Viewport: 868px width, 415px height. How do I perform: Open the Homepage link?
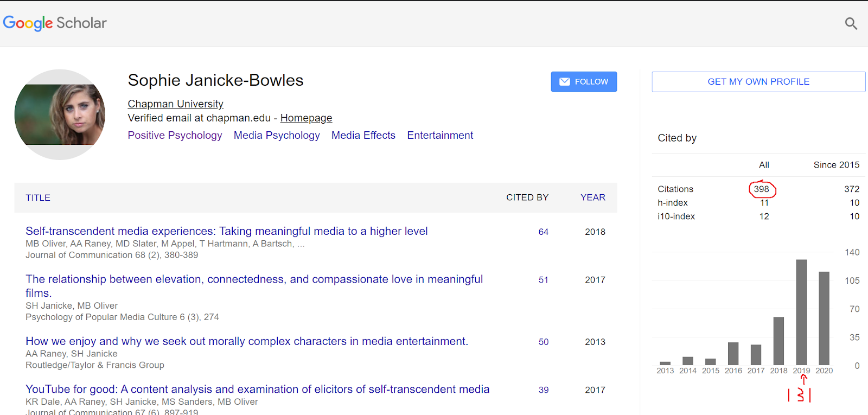click(306, 118)
